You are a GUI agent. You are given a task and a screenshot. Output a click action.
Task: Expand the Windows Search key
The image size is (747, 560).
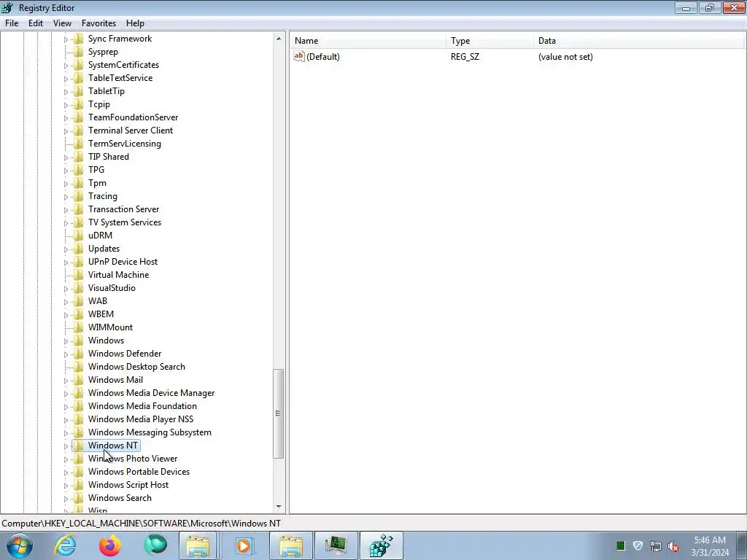[66, 499]
